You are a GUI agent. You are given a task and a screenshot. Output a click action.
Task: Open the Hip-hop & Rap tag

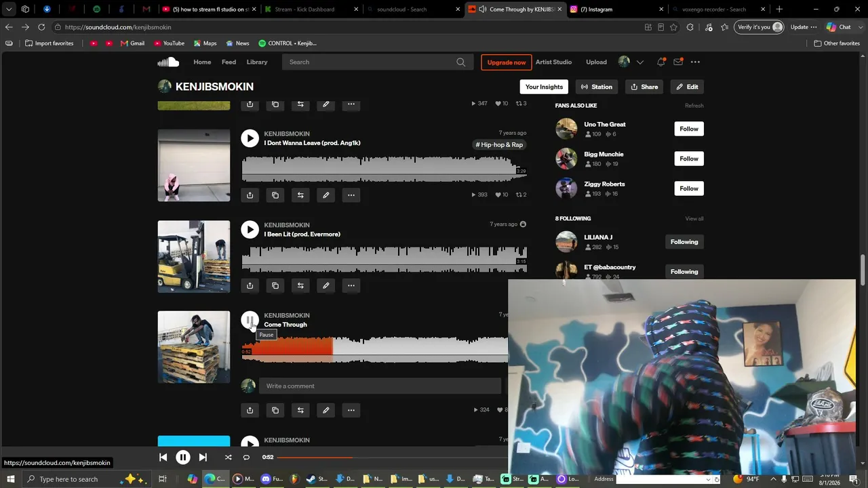pos(500,145)
